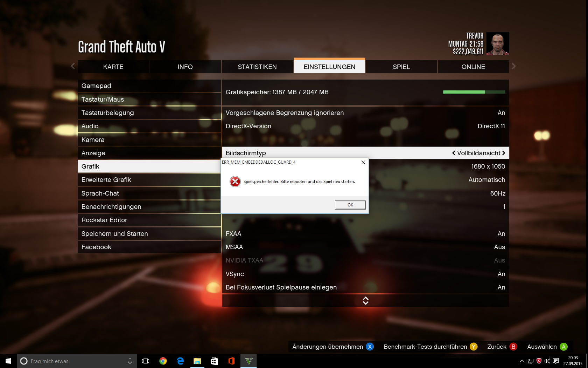Click the A button for Auswählen

[563, 347]
